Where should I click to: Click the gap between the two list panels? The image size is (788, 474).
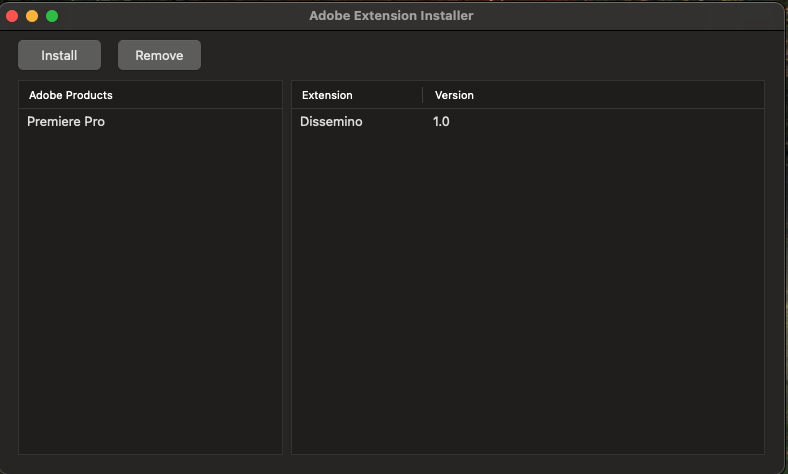287,270
